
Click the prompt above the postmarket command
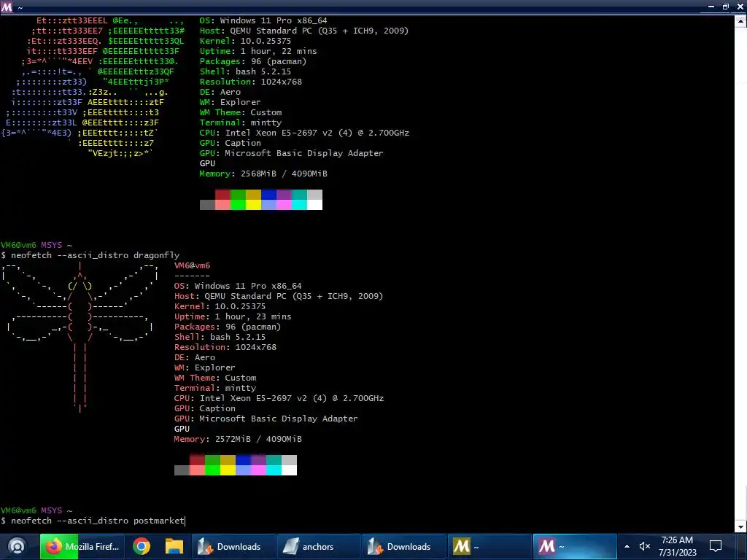[x=36, y=510]
